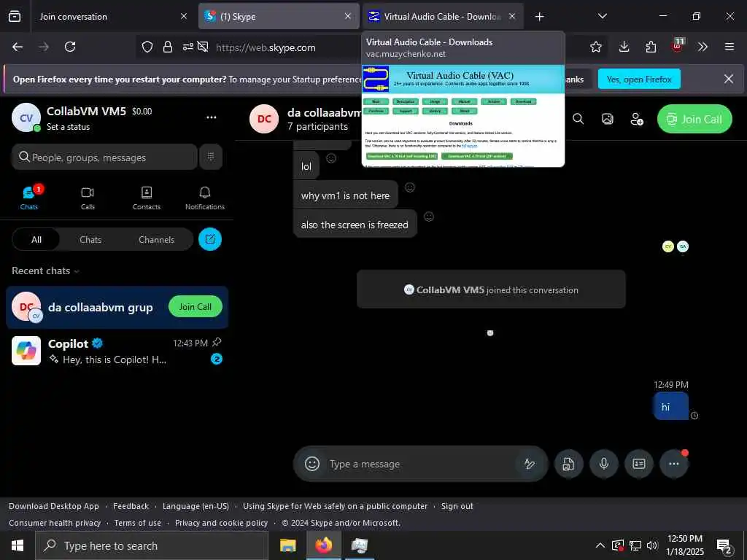Viewport: 747px width, 560px height.
Task: Select the Channels filter
Action: click(156, 239)
